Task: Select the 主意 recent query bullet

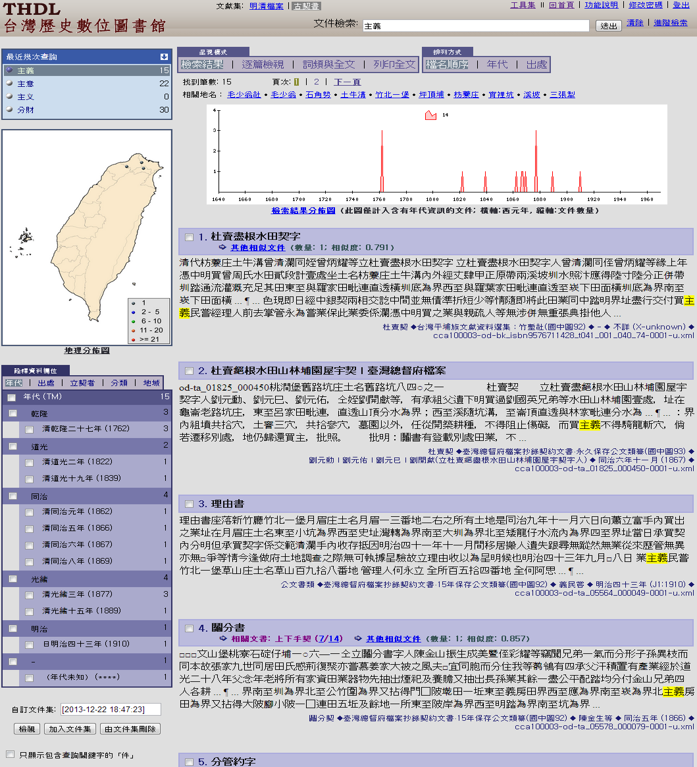Action: pyautogui.click(x=9, y=84)
